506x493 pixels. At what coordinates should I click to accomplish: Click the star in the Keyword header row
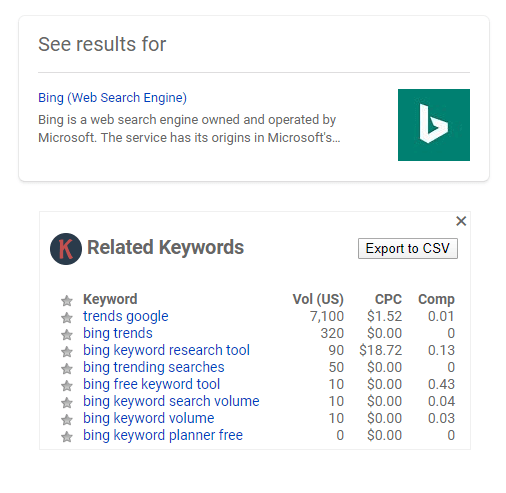coord(67,301)
